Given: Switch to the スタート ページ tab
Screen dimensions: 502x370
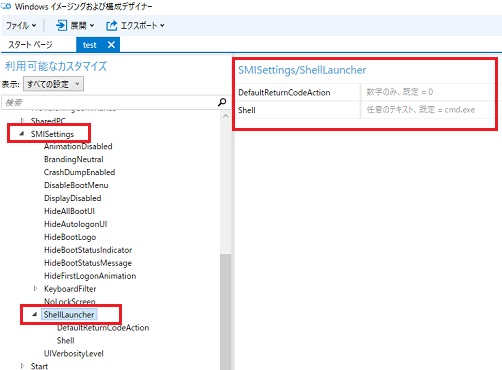Looking at the screenshot, I should point(30,45).
